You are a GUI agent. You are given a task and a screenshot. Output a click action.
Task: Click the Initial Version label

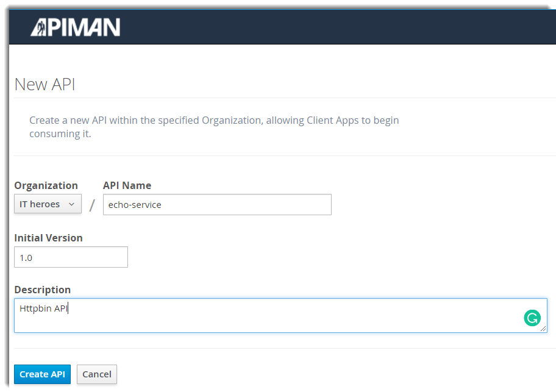48,238
